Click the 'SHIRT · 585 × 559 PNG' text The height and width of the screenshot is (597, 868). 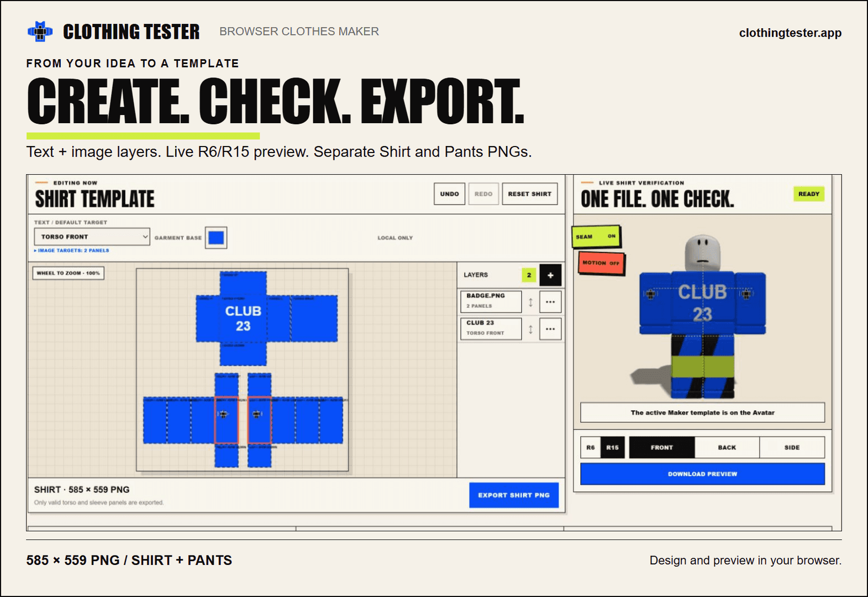click(x=82, y=490)
